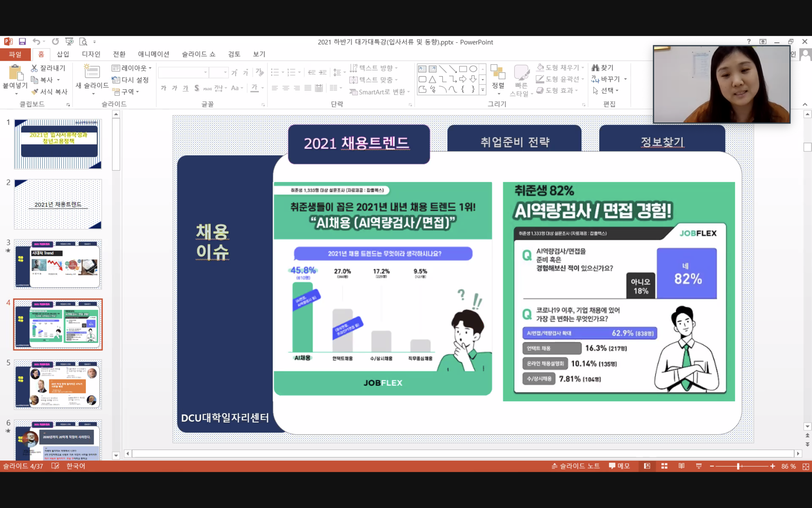The image size is (812, 508).
Task: Toggle Comments (메모) pane
Action: 619,466
